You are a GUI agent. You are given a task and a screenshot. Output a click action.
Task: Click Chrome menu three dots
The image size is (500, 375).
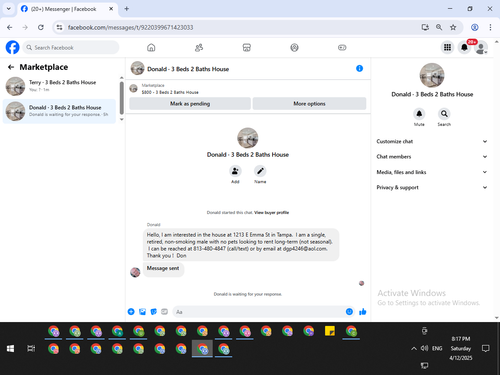pyautogui.click(x=490, y=27)
